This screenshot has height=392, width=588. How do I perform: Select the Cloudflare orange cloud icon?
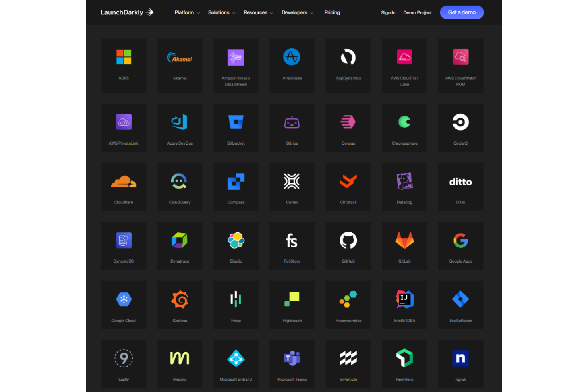click(124, 182)
